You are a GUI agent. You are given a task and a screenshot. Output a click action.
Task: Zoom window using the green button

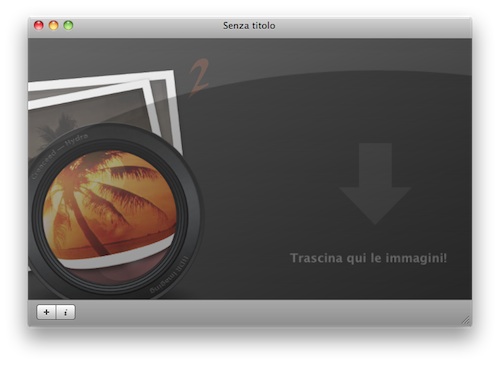click(68, 25)
